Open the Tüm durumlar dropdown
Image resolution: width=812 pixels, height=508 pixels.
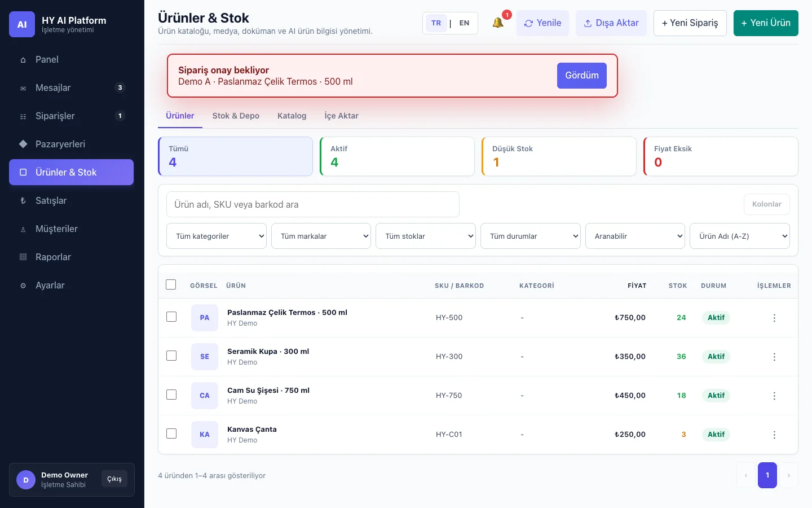click(x=531, y=236)
